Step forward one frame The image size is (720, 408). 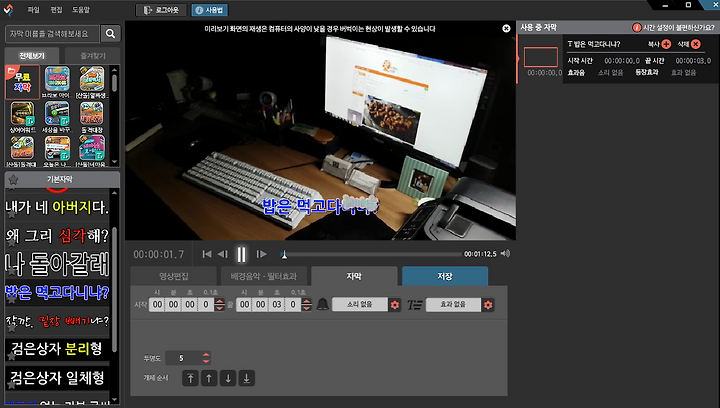coord(261,254)
